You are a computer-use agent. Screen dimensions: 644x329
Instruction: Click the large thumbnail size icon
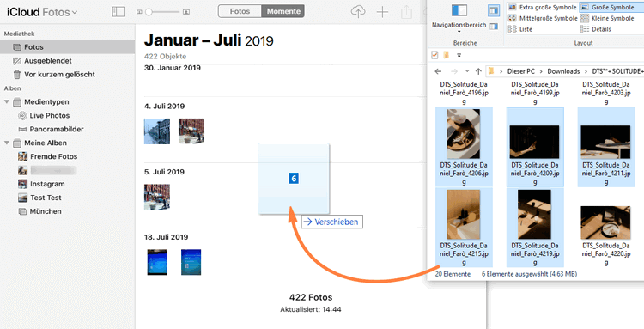tap(186, 12)
